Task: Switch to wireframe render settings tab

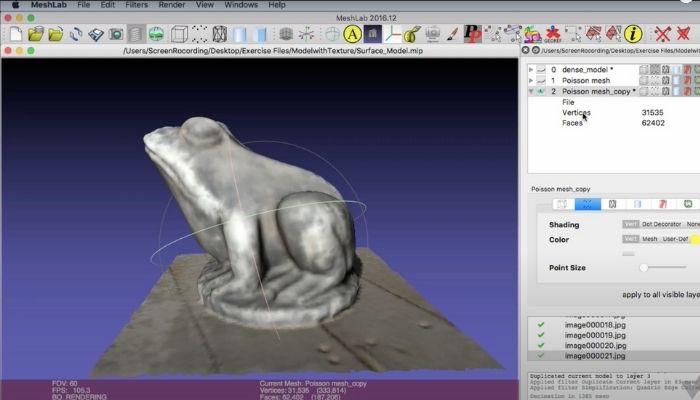Action: pos(612,204)
